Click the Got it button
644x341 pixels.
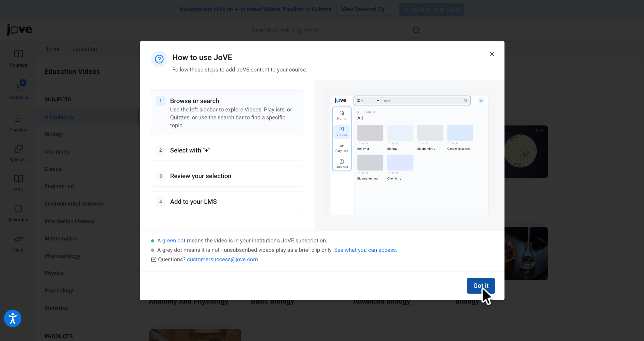tap(481, 286)
